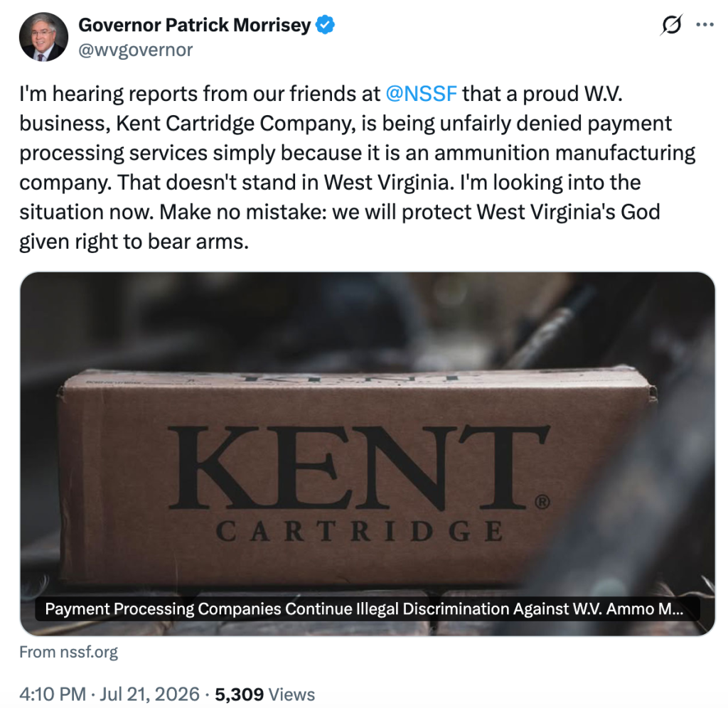This screenshot has width=728, height=708.
Task: Click the Jul 21, 2026 date
Action: pos(149,694)
